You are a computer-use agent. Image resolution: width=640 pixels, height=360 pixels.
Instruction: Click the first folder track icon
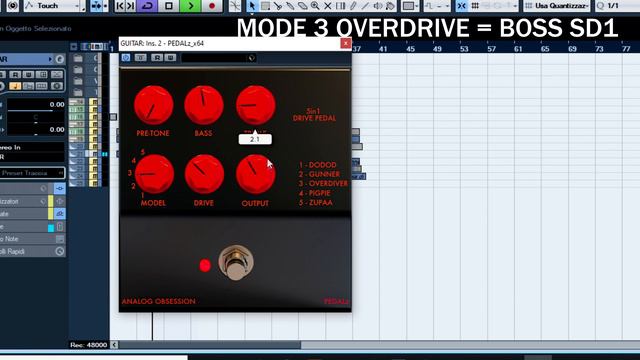[x=78, y=59]
